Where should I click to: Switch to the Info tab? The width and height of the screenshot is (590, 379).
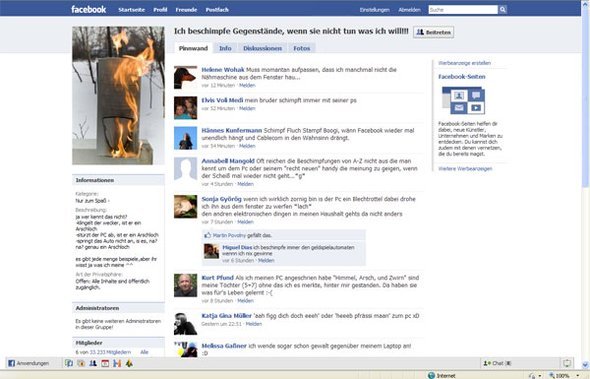click(x=225, y=48)
